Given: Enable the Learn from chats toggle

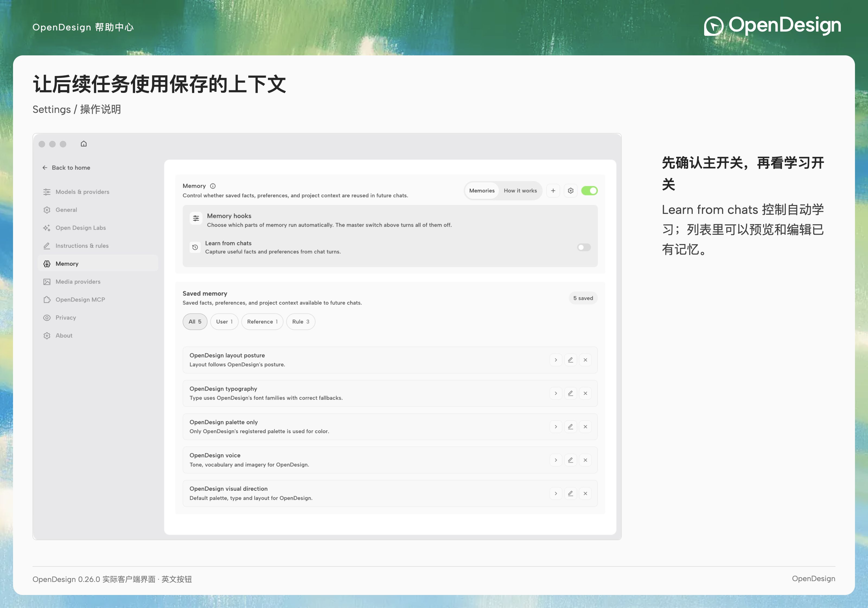Looking at the screenshot, I should click(584, 248).
